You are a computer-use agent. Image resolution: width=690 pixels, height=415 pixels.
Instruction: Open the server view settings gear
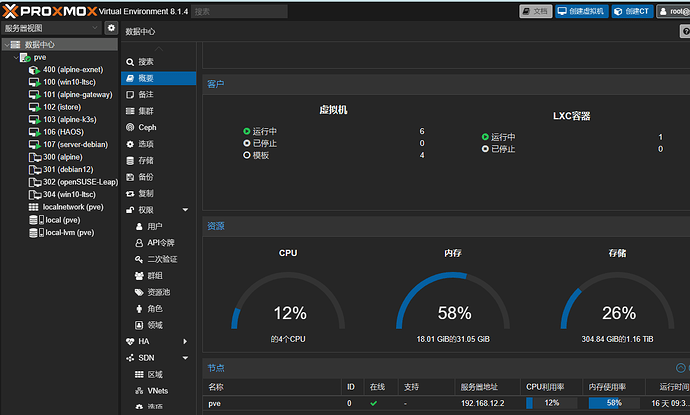pyautogui.click(x=111, y=28)
